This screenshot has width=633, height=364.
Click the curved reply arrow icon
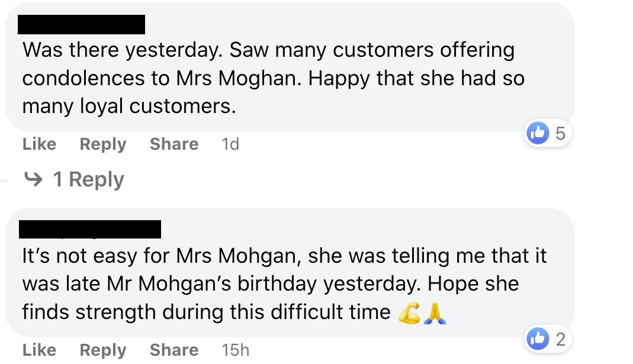click(x=34, y=179)
